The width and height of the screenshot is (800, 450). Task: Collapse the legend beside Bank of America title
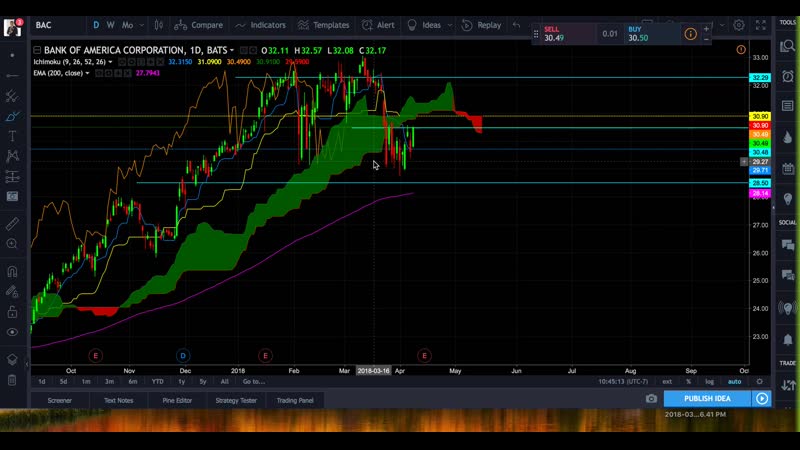coord(37,50)
